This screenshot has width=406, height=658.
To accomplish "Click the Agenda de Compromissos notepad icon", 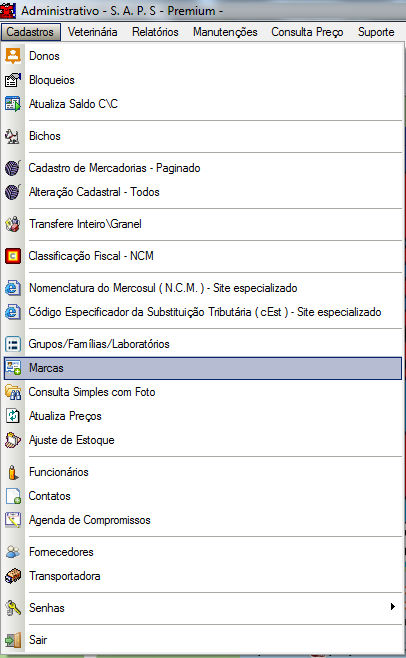I will (13, 520).
